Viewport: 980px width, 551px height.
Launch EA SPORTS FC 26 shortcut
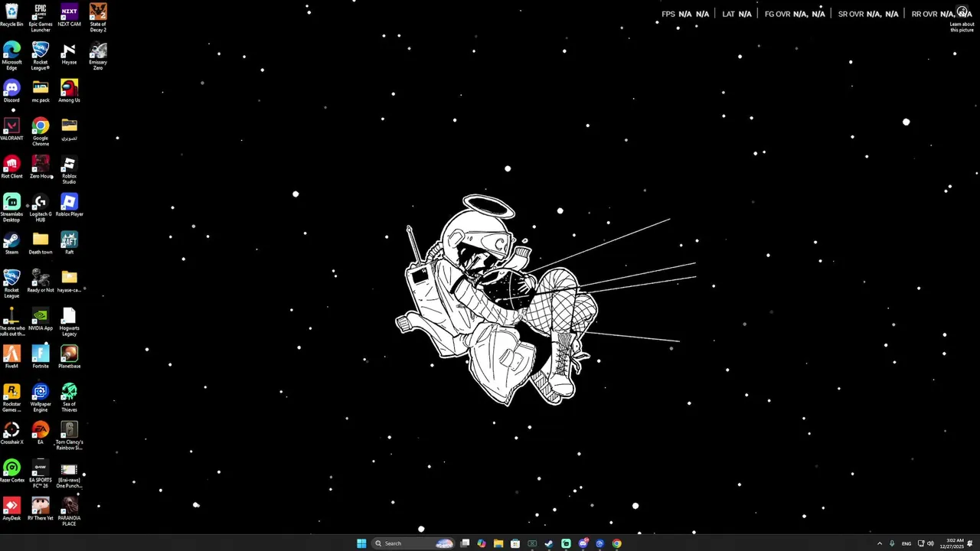click(x=41, y=473)
